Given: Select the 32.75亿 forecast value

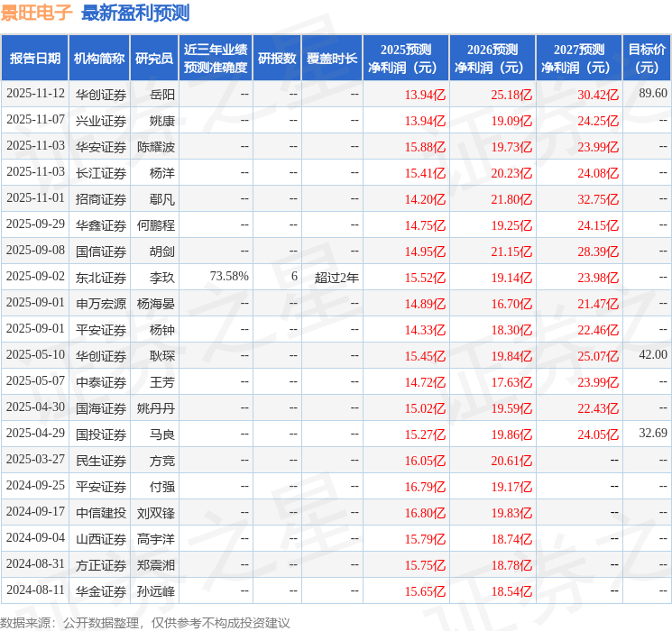Looking at the screenshot, I should (598, 199).
